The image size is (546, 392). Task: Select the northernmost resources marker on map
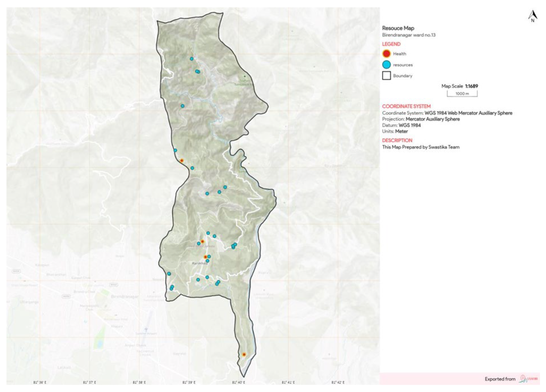[x=192, y=59]
